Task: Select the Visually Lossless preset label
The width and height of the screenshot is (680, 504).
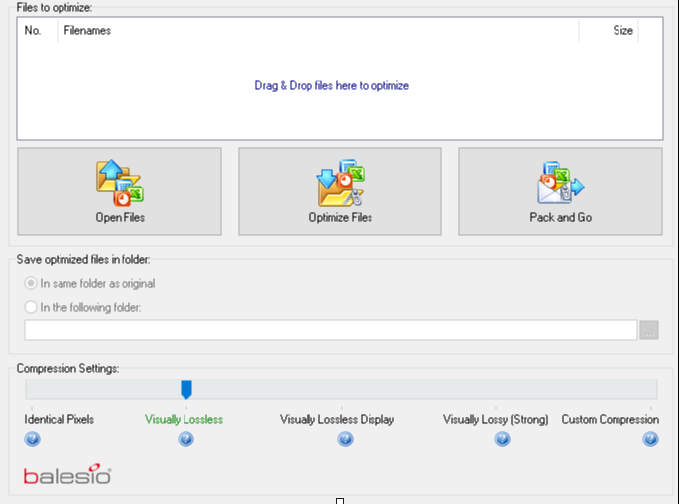Action: point(184,419)
